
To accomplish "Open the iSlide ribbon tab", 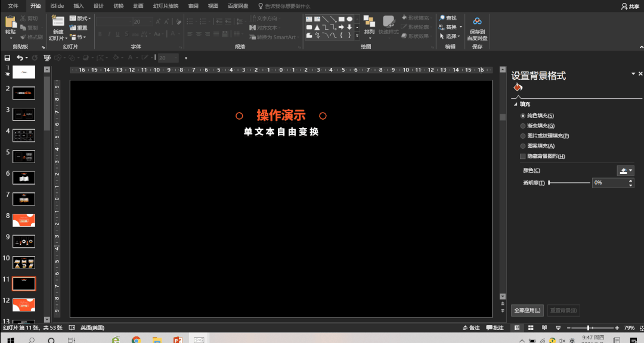I will click(x=57, y=6).
